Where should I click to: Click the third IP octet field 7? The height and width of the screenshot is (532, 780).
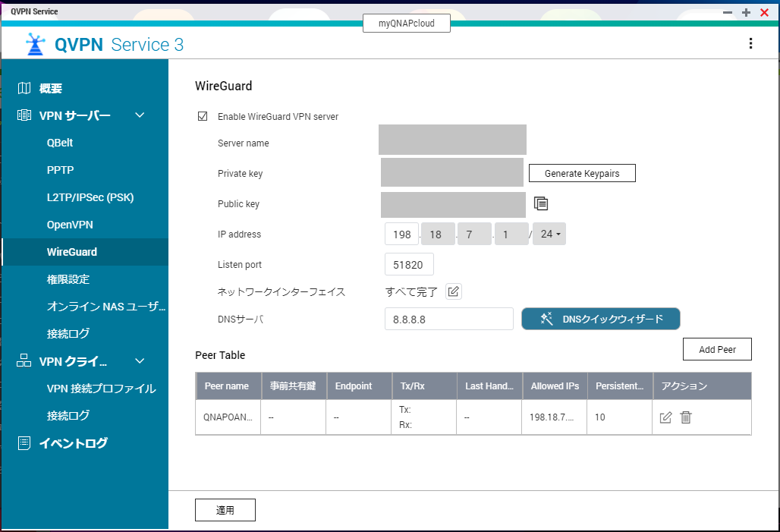(x=474, y=234)
